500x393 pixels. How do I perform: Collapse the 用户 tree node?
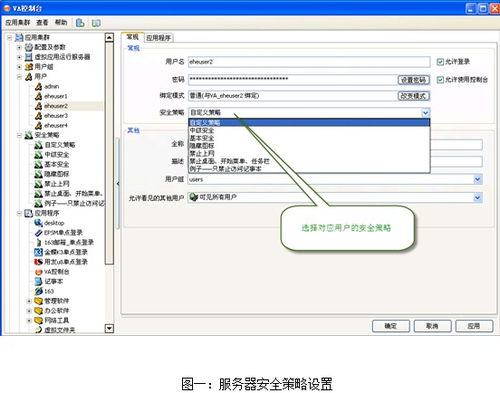(x=19, y=77)
